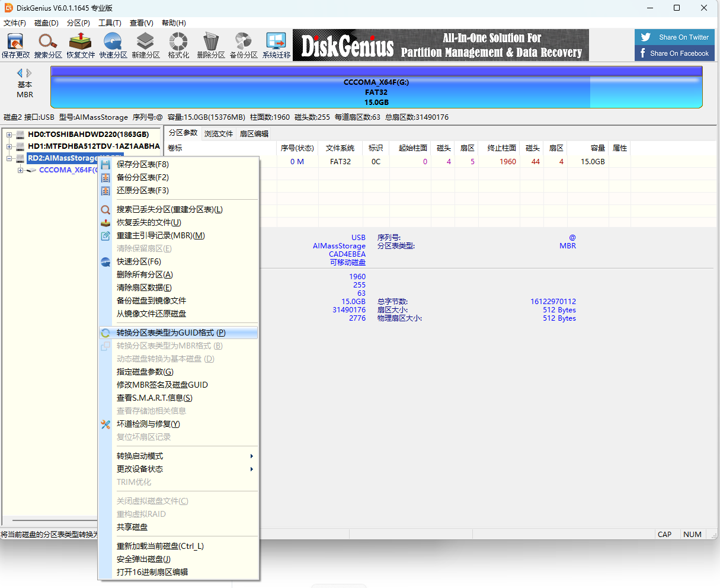Viewport: 720px width, 588px height.
Task: Launch the 恢复文件 toolbar tool
Action: tap(81, 46)
